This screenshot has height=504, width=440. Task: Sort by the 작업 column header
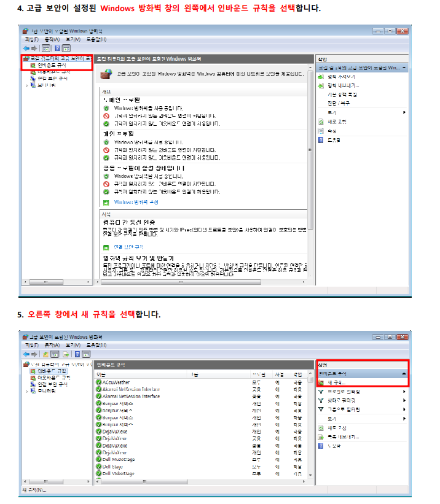click(x=299, y=374)
